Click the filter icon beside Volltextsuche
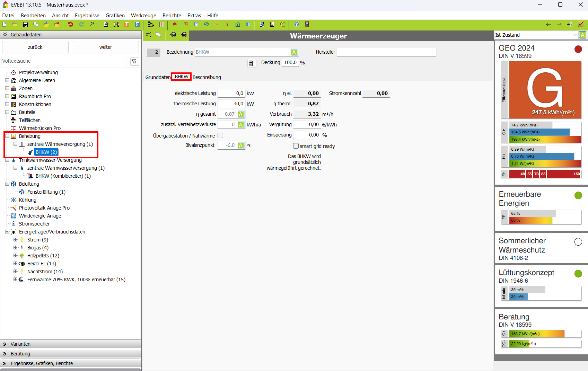The image size is (588, 371). 134,61
